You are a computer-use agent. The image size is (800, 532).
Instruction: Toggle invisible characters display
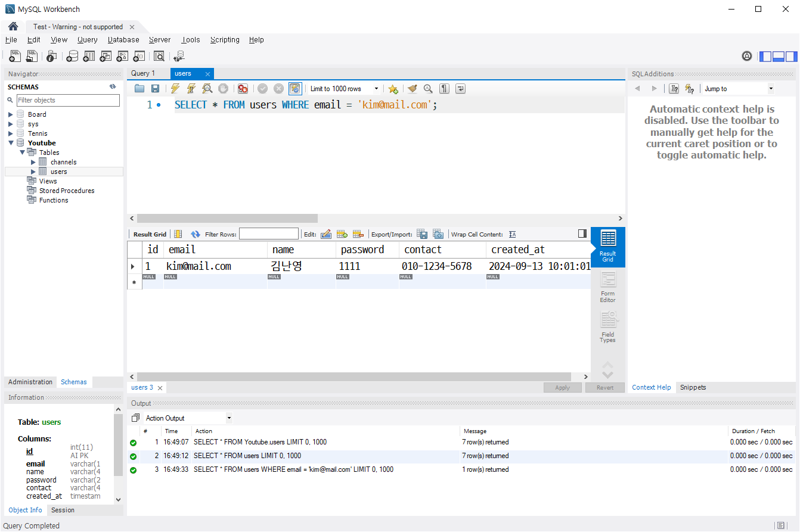[444, 89]
